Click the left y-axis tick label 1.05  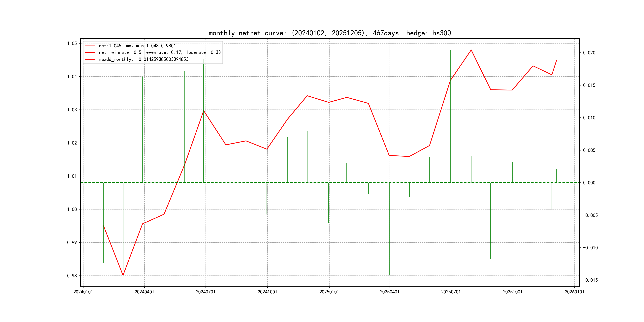pos(72,44)
